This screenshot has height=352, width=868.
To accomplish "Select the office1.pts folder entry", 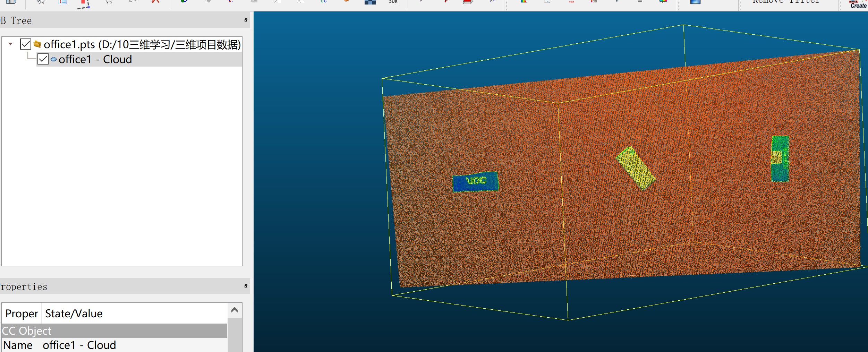I will [142, 44].
